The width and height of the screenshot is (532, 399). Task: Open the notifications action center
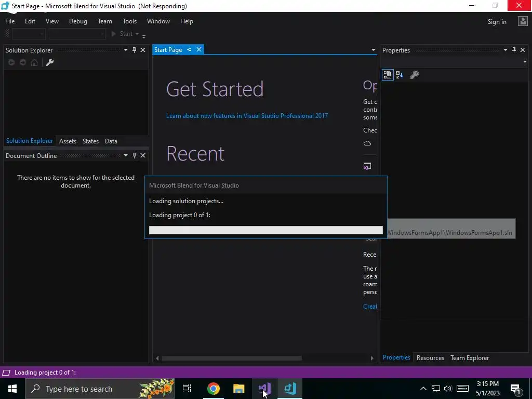point(515,389)
